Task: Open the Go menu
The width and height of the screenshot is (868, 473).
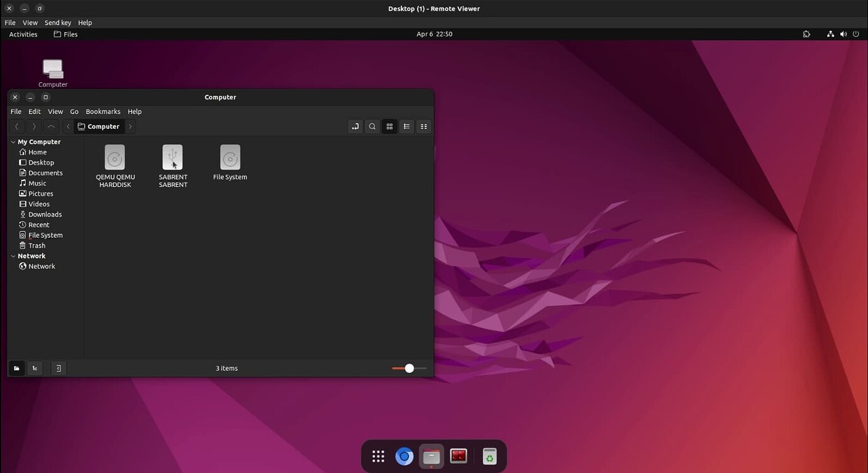Action: 74,111
